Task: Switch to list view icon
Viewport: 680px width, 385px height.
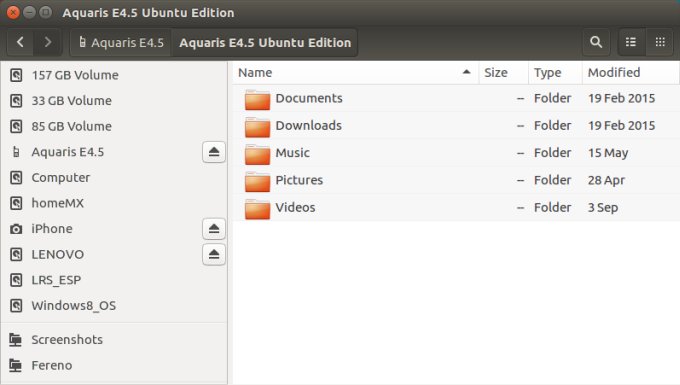Action: click(631, 42)
